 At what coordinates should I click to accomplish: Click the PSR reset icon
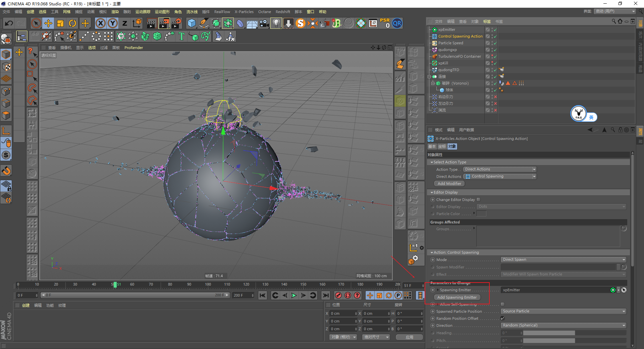click(x=385, y=23)
